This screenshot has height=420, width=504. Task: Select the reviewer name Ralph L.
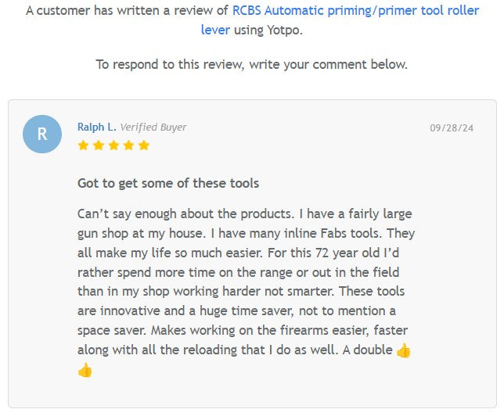pyautogui.click(x=96, y=127)
